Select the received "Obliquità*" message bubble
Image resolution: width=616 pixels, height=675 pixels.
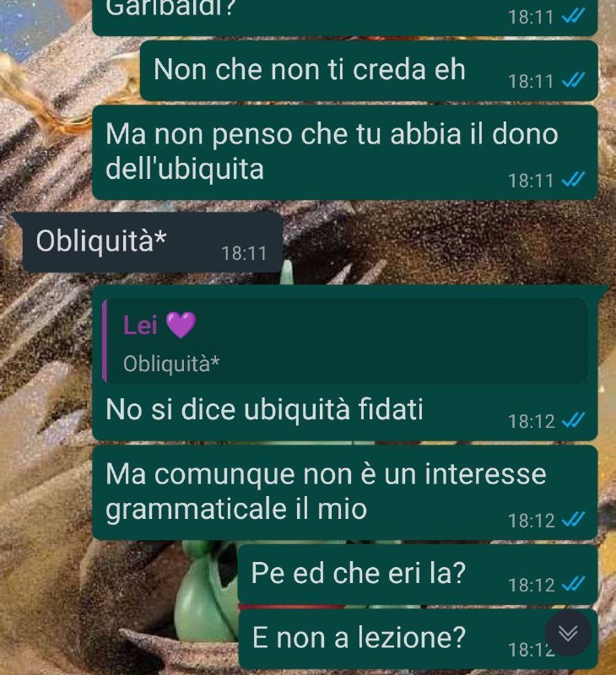[149, 242]
